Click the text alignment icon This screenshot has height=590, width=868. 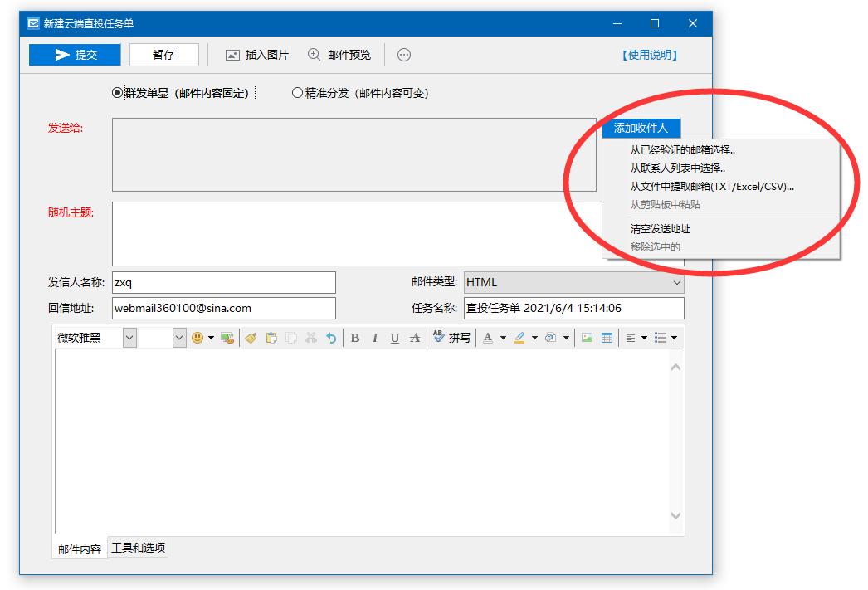tap(631, 338)
